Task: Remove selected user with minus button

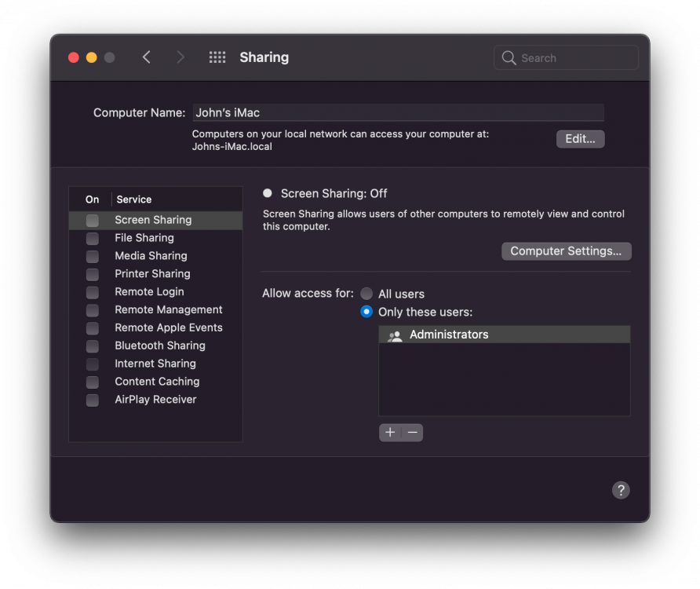Action: 413,433
